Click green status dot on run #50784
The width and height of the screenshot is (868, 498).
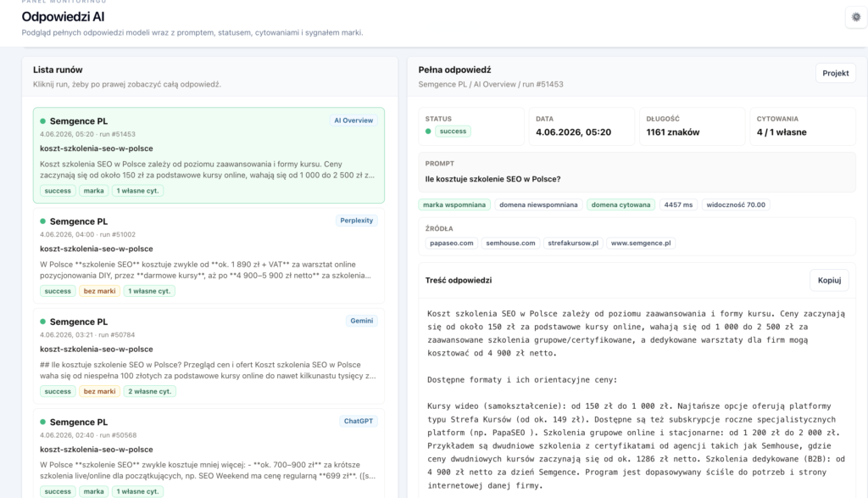(42, 322)
